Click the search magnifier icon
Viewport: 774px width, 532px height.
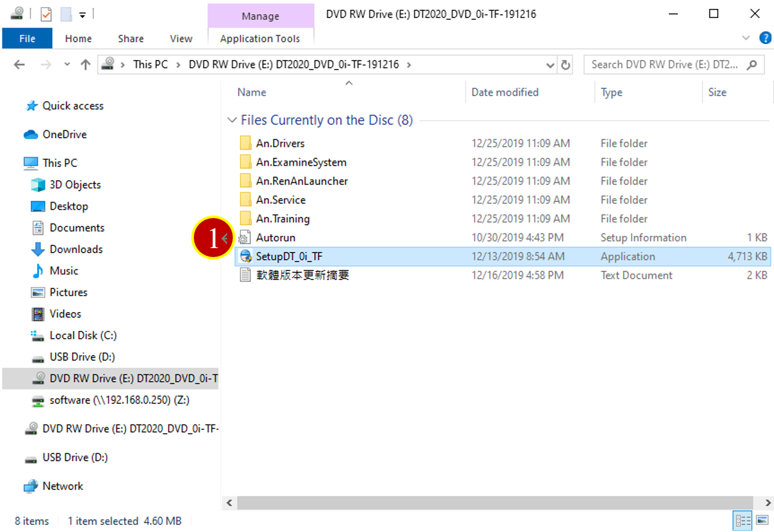752,65
